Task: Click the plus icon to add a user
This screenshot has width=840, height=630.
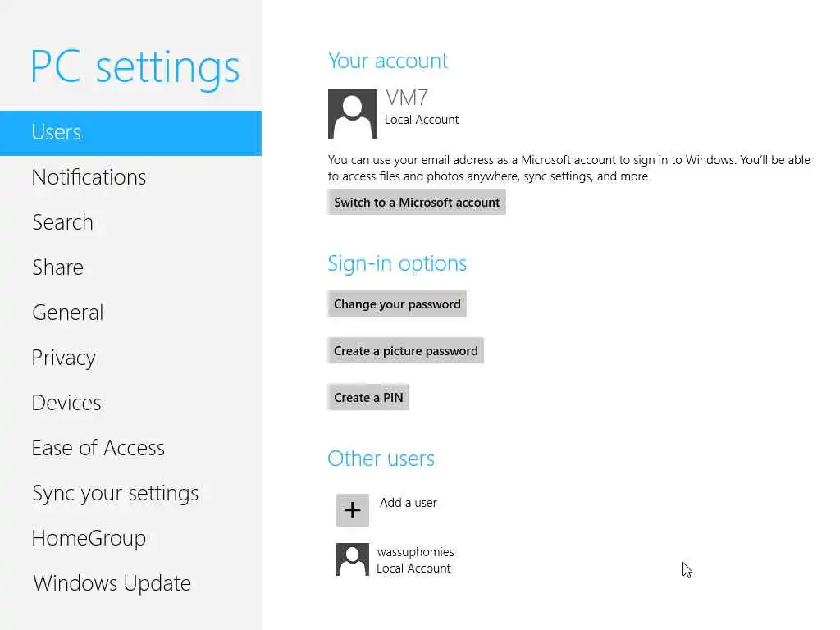Action: tap(353, 510)
